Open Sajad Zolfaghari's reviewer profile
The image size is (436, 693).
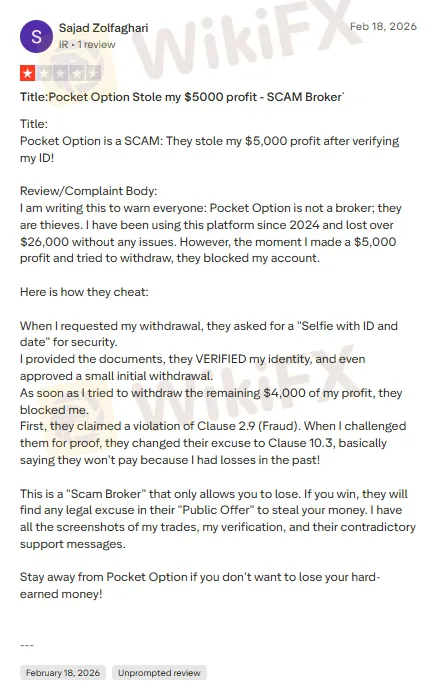pos(103,28)
